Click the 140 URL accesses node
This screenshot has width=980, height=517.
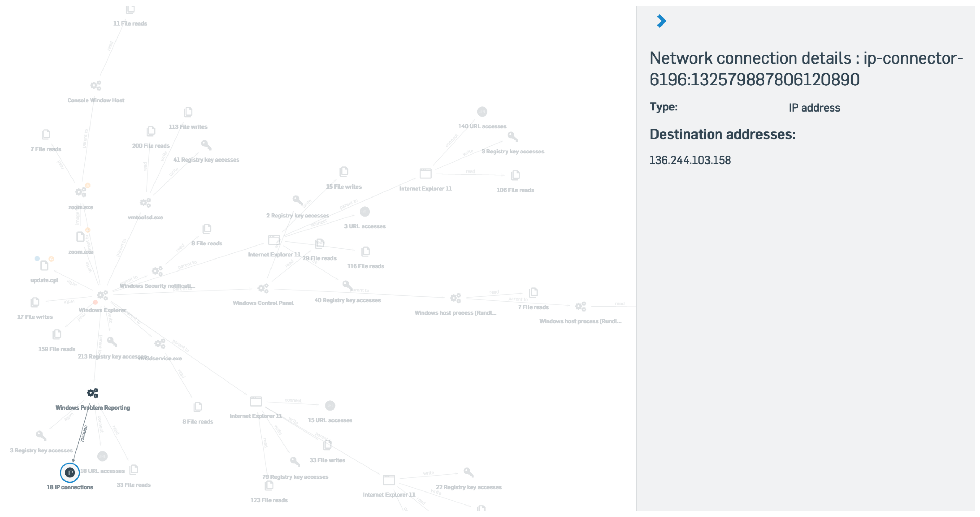coord(482,112)
